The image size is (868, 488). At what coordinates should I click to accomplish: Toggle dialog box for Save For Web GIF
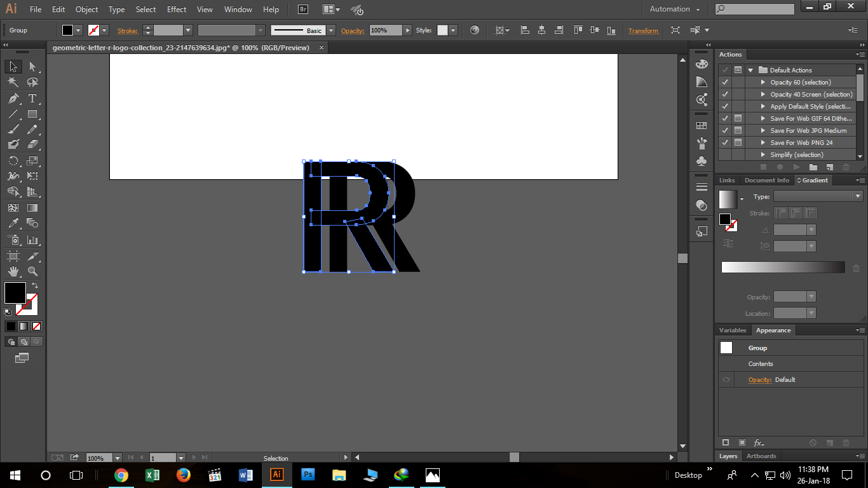pyautogui.click(x=738, y=118)
